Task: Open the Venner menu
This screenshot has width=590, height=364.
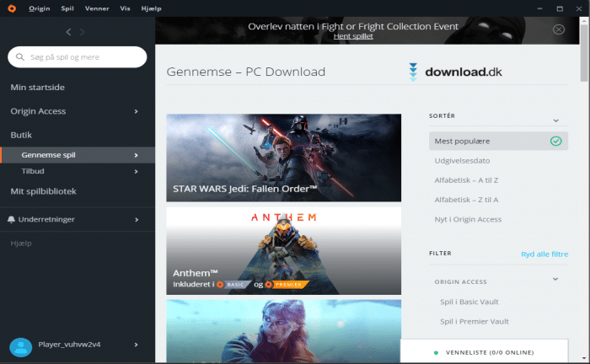Action: pyautogui.click(x=97, y=8)
